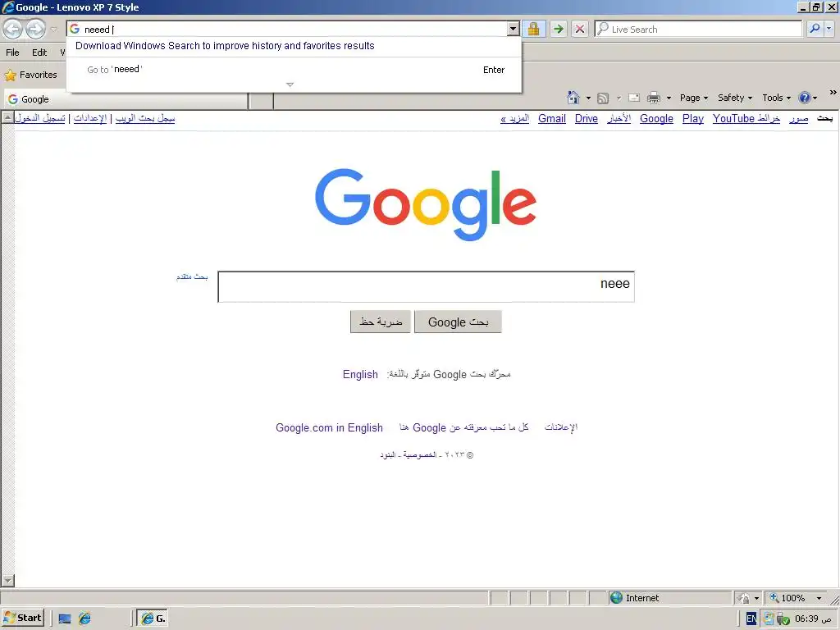840x630 pixels.
Task: Click the Live Search magnifier button
Action: point(815,29)
